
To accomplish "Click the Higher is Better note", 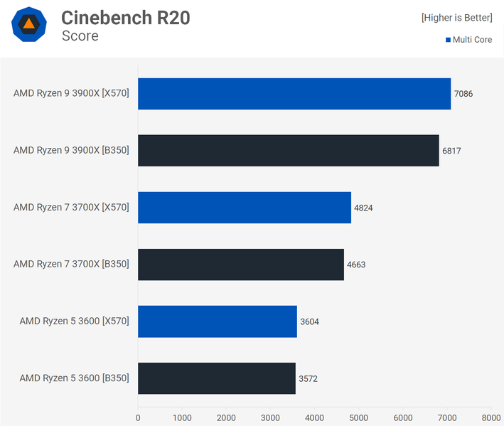I will (456, 18).
